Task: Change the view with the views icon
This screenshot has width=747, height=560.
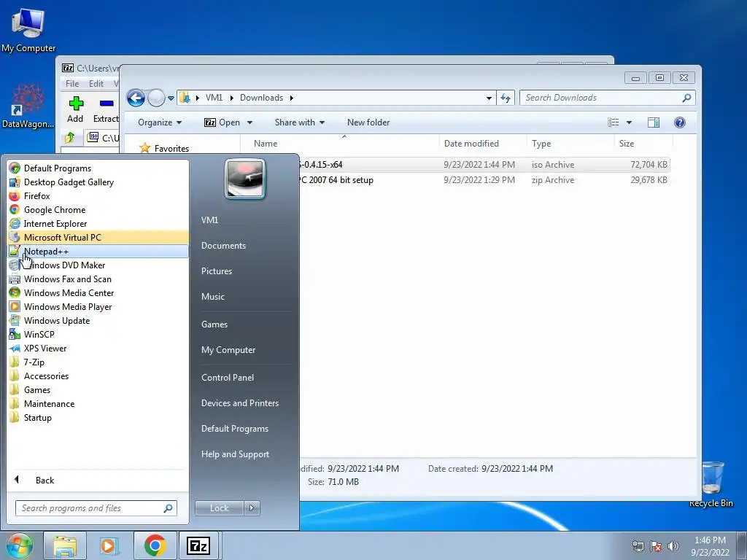Action: click(x=613, y=122)
